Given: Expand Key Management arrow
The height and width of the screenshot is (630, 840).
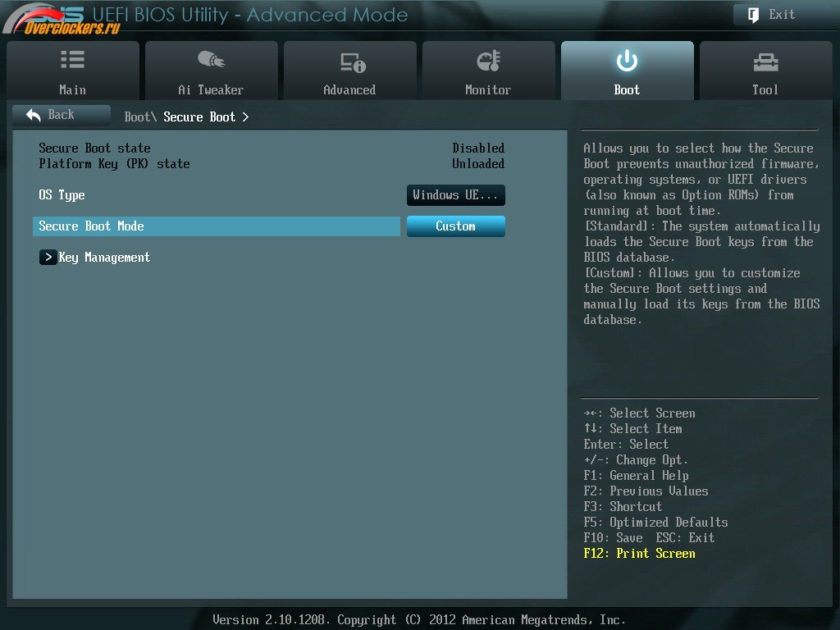Looking at the screenshot, I should [x=48, y=257].
